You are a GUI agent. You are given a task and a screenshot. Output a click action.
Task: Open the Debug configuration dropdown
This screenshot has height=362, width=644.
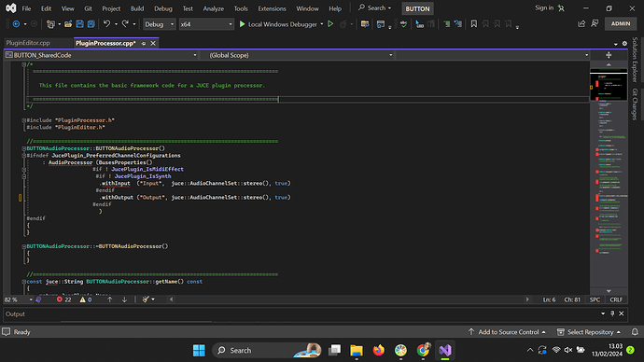[159, 24]
